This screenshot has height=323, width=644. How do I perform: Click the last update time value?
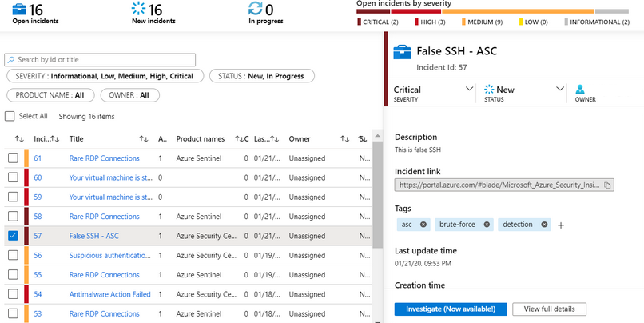click(423, 263)
